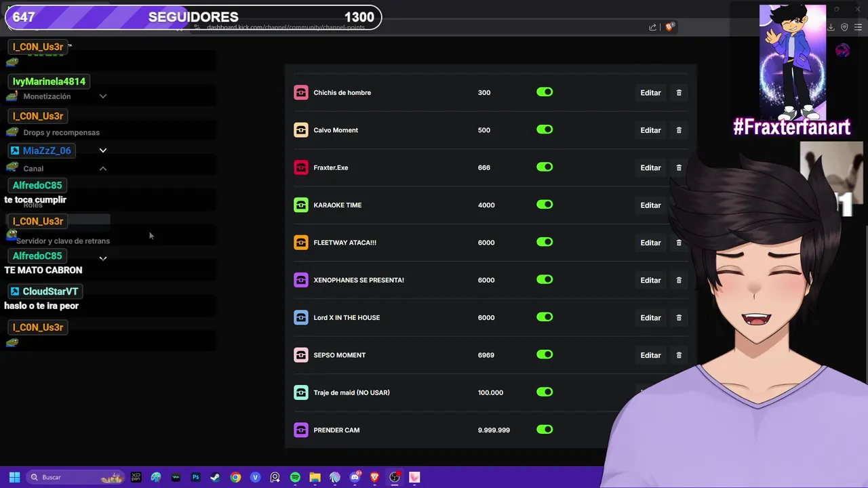This screenshot has width=868, height=488.
Task: Open OBS Studio from the taskbar
Action: (395, 477)
